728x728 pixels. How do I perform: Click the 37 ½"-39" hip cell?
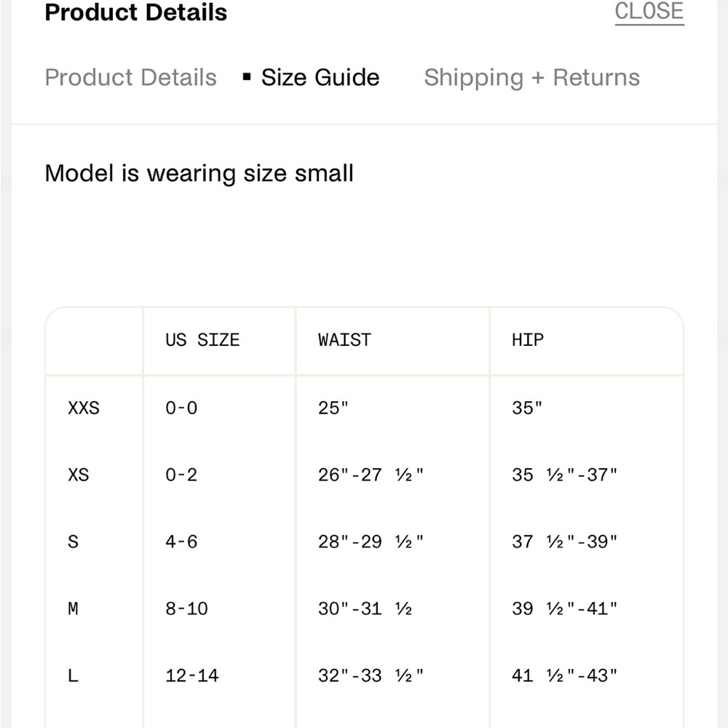tap(565, 542)
